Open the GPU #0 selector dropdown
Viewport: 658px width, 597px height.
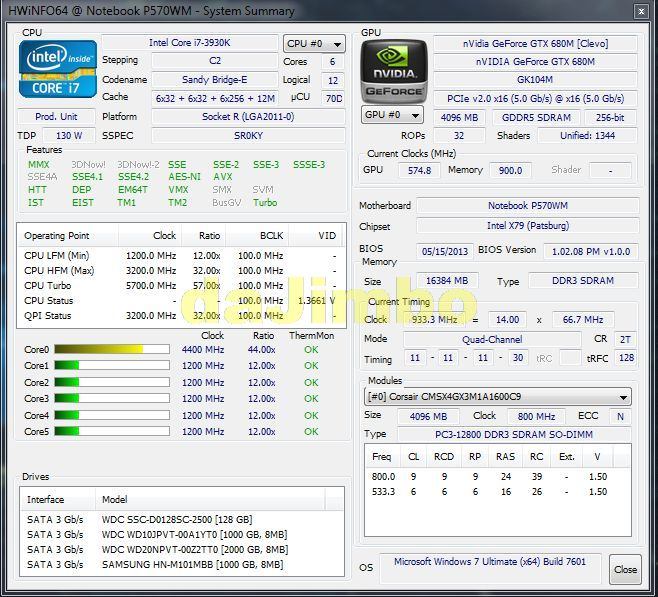click(392, 115)
